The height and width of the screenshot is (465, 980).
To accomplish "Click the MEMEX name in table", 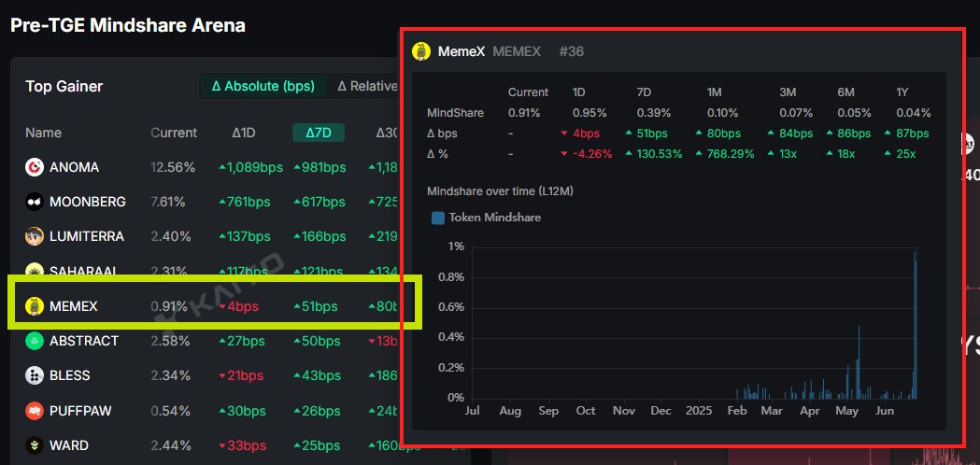I will (x=74, y=306).
